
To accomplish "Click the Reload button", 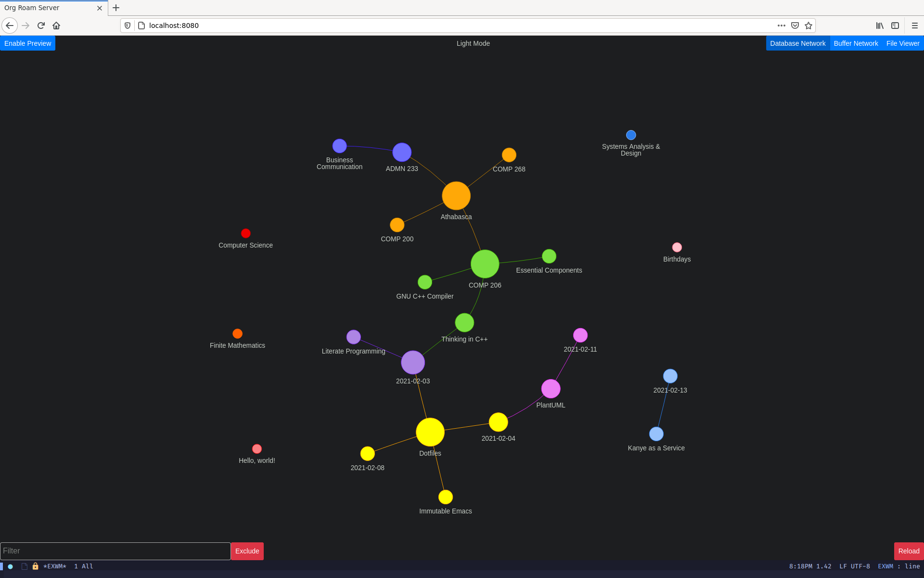I will point(907,551).
